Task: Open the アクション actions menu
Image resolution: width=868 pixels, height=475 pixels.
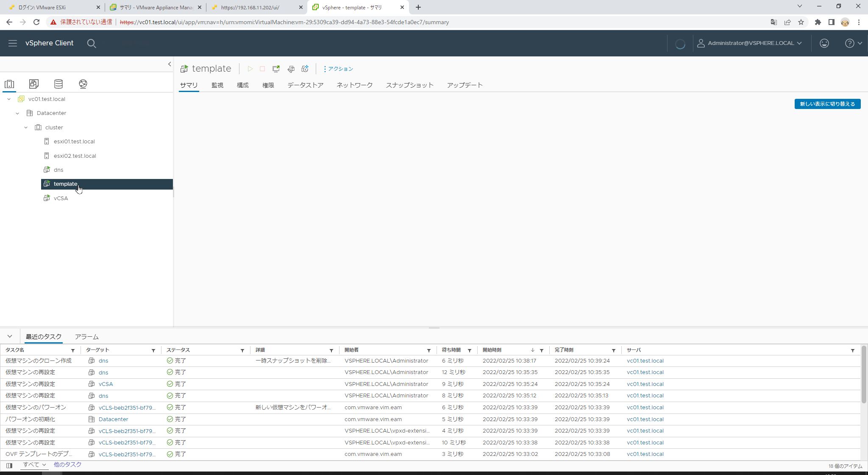Action: 338,69
